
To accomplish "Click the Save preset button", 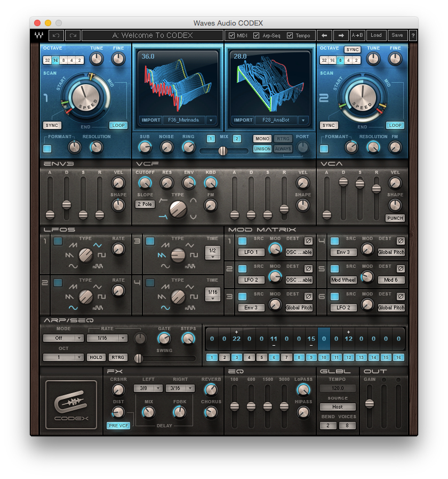I will 398,34.
